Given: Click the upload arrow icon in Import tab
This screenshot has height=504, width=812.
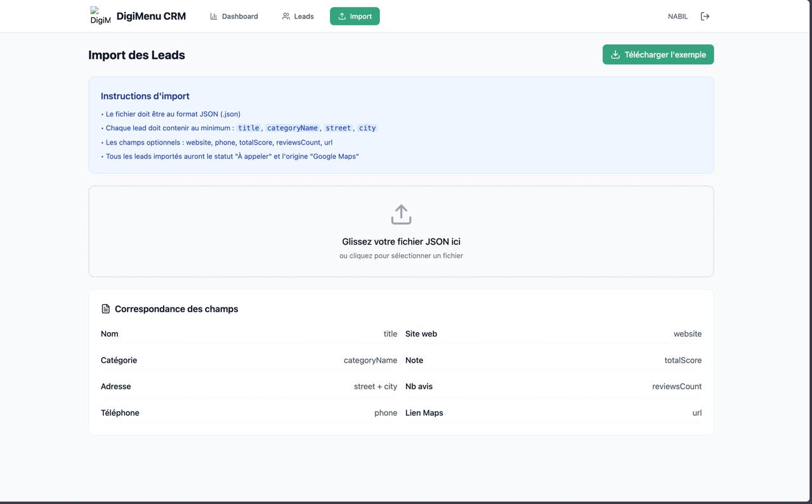Looking at the screenshot, I should [342, 16].
